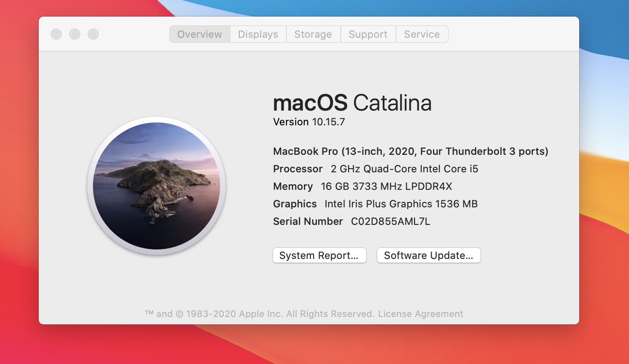
Task: Click version number 10.15.7
Action: pyautogui.click(x=328, y=122)
